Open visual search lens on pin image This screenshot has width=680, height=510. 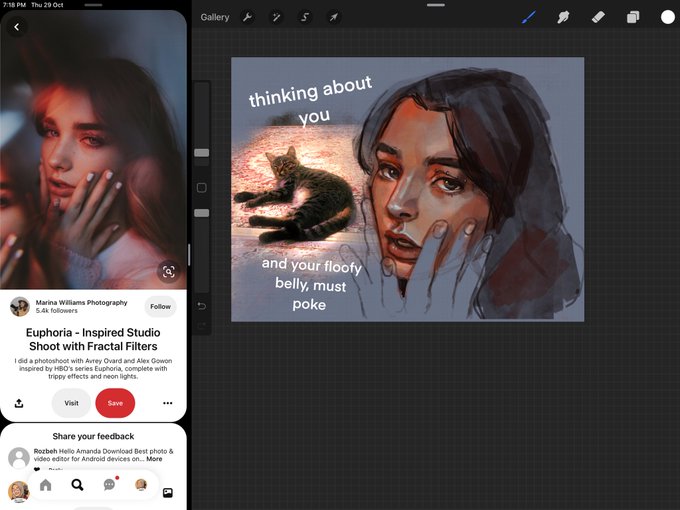pyautogui.click(x=168, y=271)
